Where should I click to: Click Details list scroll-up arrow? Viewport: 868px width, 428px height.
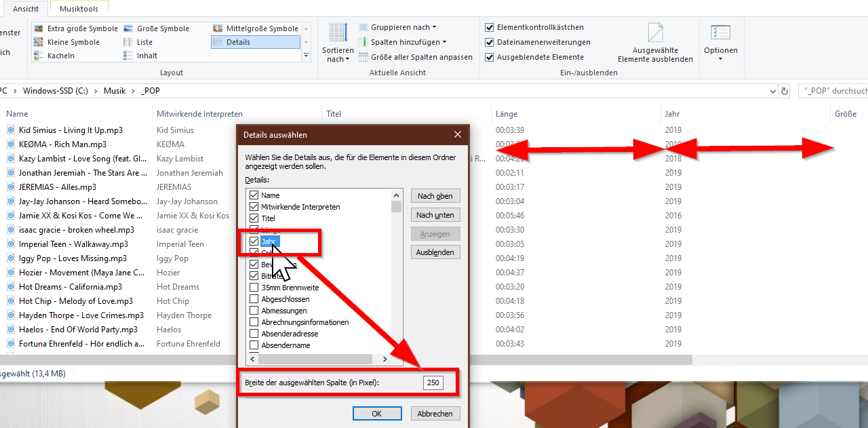[x=397, y=195]
